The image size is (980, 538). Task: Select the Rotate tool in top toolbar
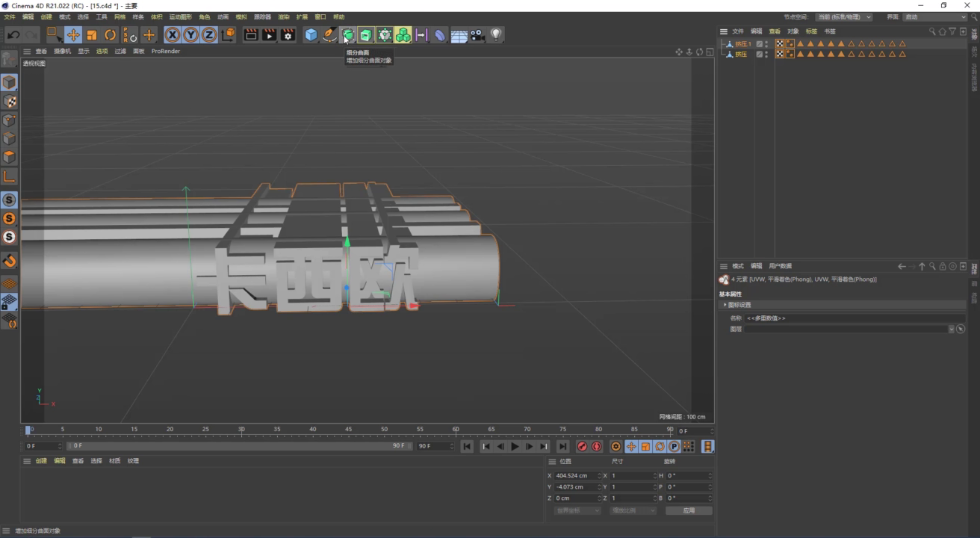pos(111,34)
